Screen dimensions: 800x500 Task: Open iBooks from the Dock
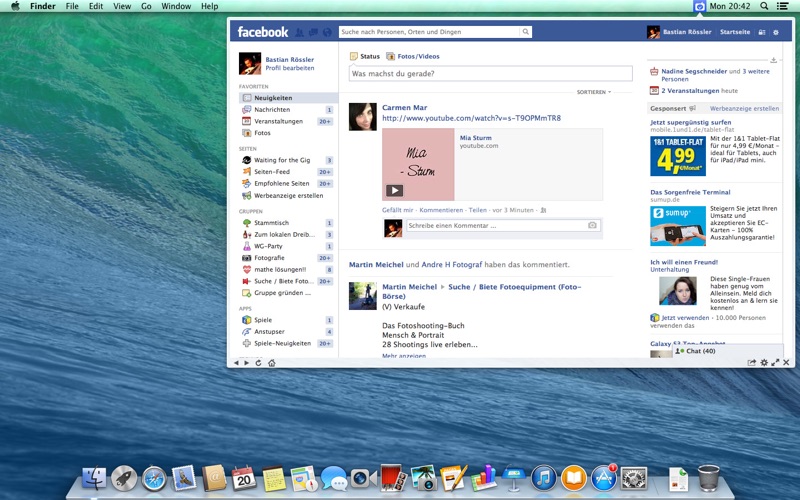pos(574,479)
